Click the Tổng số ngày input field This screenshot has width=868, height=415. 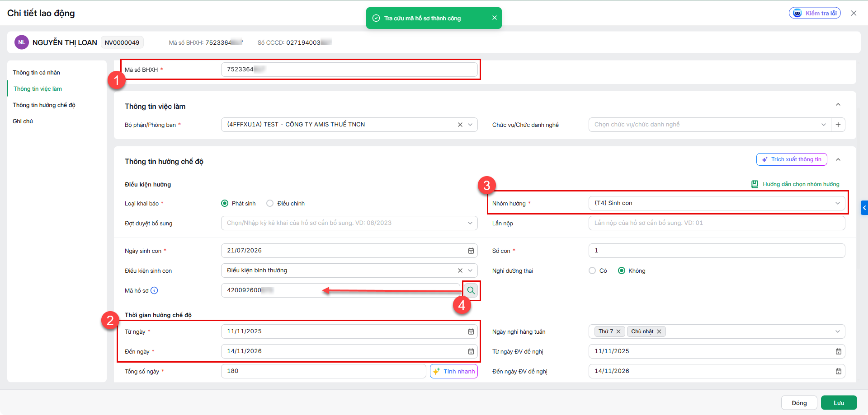pyautogui.click(x=324, y=371)
